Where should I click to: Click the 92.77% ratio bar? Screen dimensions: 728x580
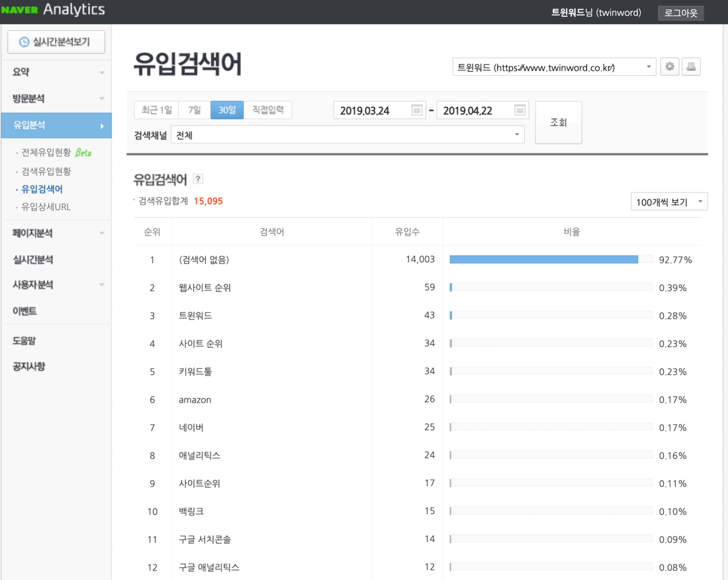click(551, 259)
